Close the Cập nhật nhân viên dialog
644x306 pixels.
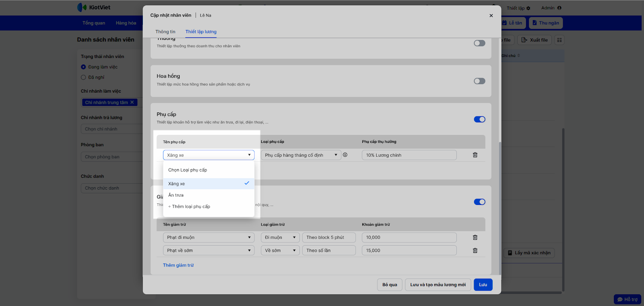491,16
